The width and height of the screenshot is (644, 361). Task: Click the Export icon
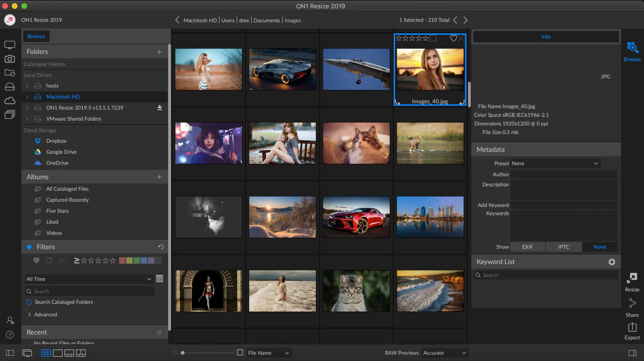[x=632, y=327]
